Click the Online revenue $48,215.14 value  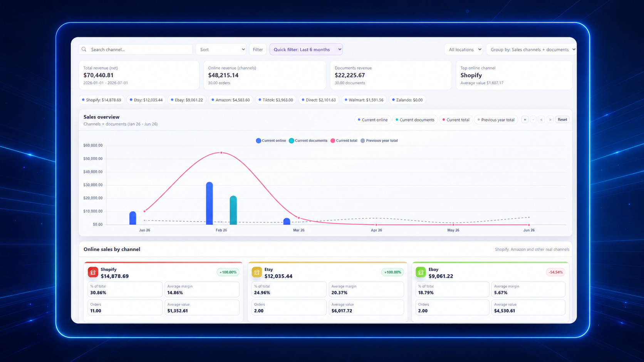(x=223, y=75)
